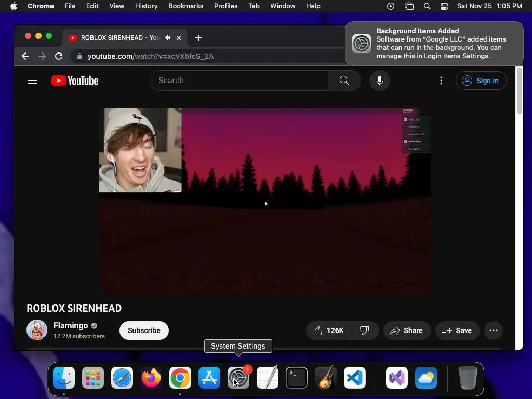Open the Bookmarks menu
Screen dimensions: 532x399
coord(186,6)
